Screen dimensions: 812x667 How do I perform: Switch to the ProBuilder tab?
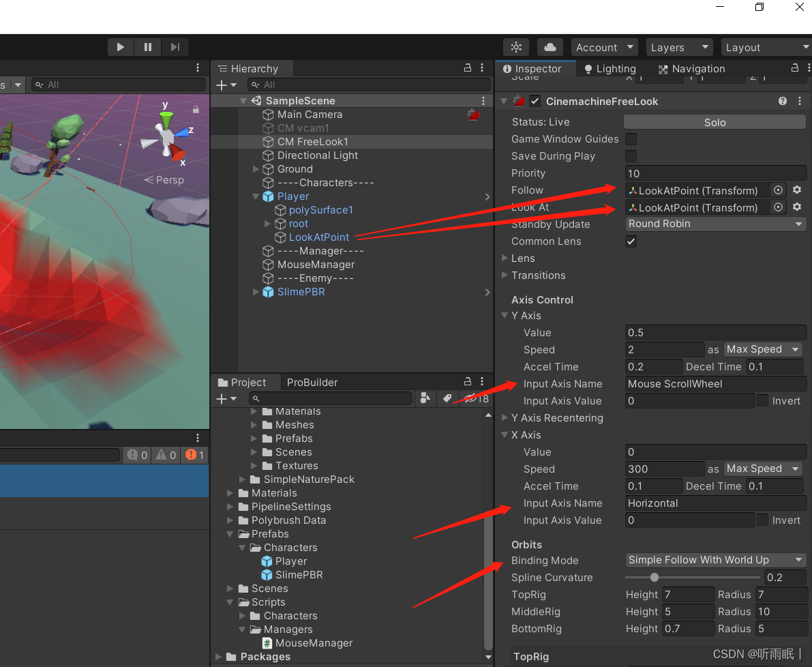click(x=312, y=382)
